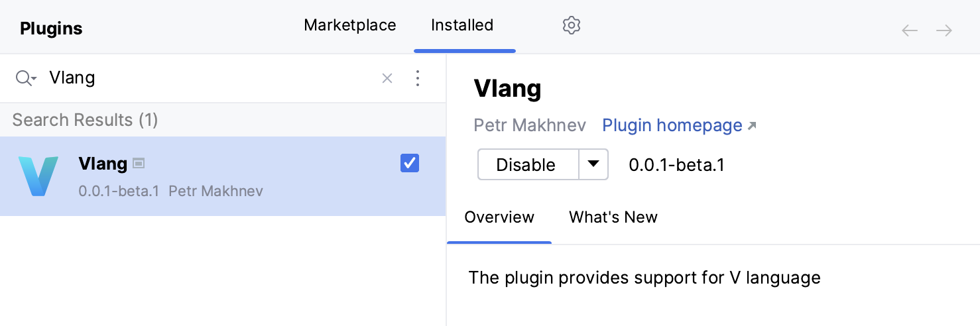The height and width of the screenshot is (326, 980).
Task: Open the search options kebab menu
Action: [x=418, y=78]
